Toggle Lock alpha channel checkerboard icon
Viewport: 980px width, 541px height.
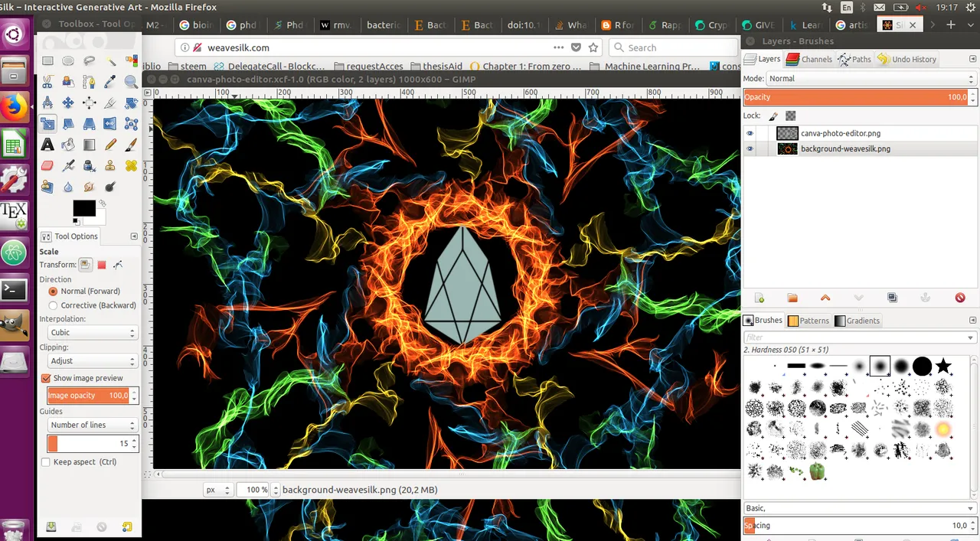click(x=791, y=116)
